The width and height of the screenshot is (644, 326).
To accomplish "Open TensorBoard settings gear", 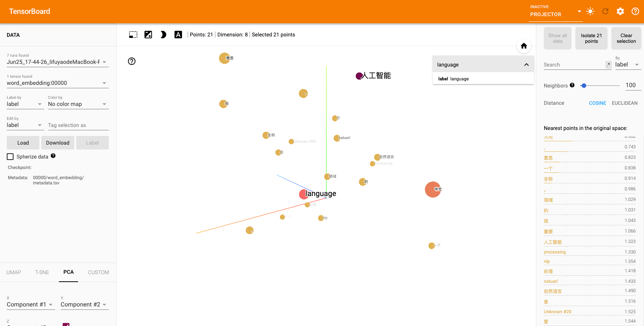I will click(620, 11).
